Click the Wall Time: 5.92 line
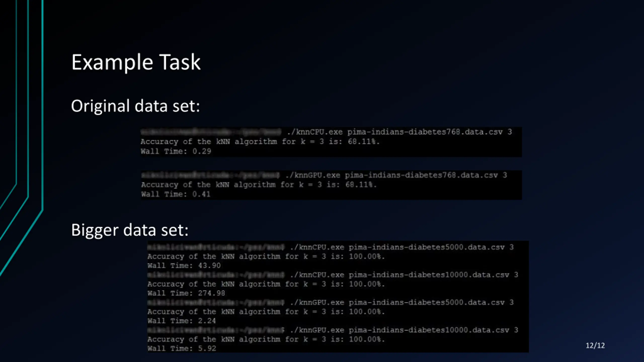Image resolution: width=644 pixels, height=362 pixels. 182,348
